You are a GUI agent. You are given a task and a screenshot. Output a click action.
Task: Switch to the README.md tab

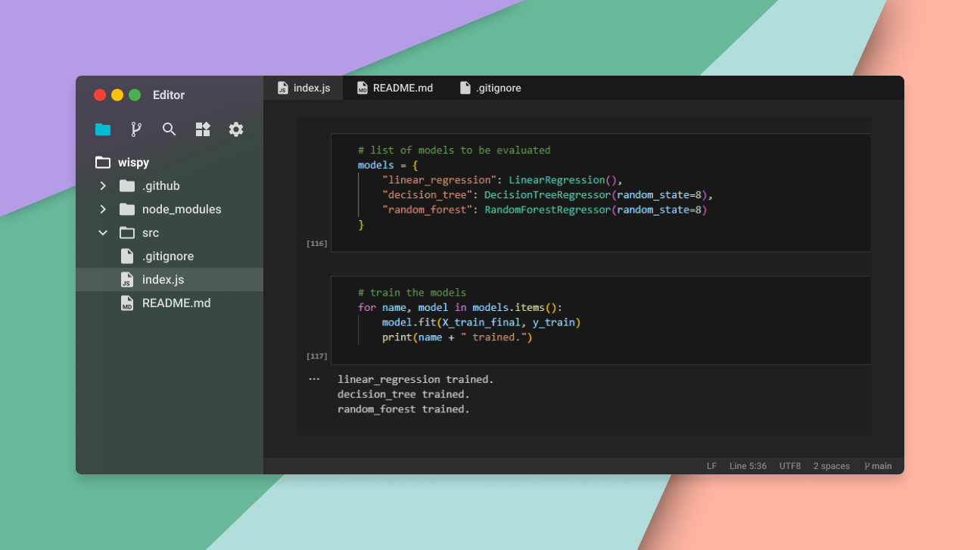(x=395, y=88)
